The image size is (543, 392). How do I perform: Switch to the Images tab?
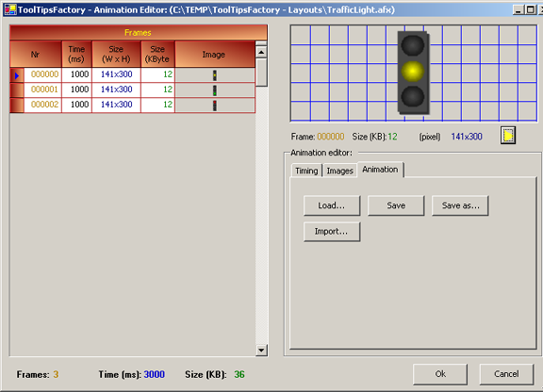point(339,171)
